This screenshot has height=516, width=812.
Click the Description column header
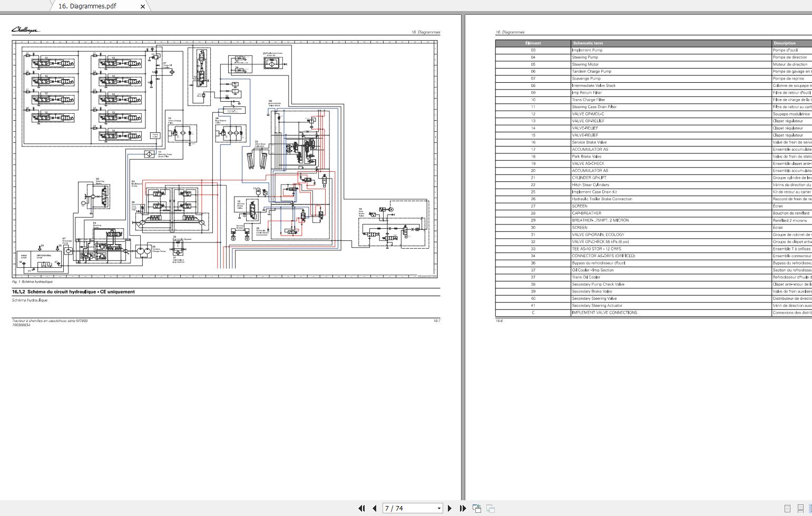(785, 43)
